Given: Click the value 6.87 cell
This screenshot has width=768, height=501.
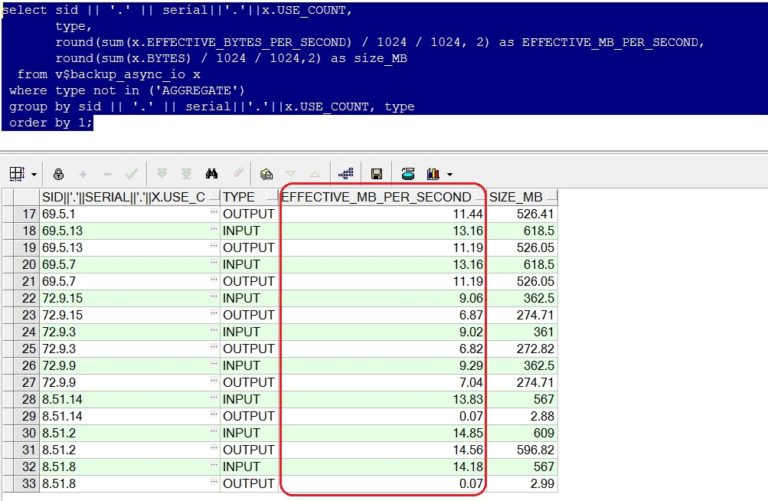Looking at the screenshot, I should pos(383,315).
